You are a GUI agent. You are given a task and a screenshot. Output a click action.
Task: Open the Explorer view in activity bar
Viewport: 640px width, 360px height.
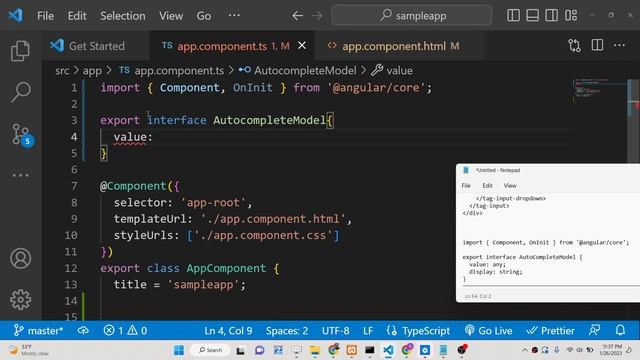[20, 51]
